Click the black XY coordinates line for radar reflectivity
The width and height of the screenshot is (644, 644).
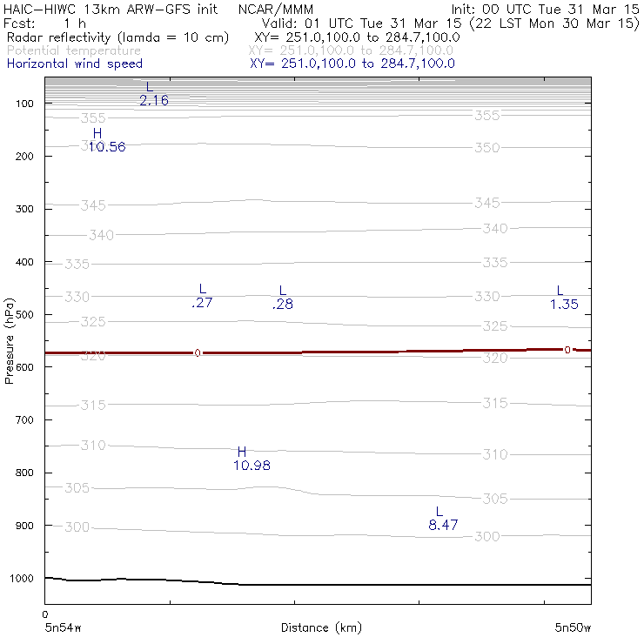tap(357, 37)
